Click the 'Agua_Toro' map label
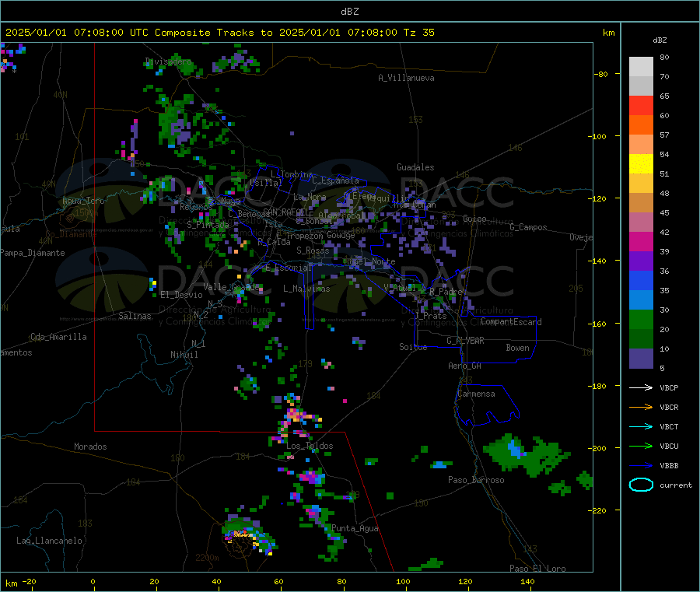 coord(83,201)
